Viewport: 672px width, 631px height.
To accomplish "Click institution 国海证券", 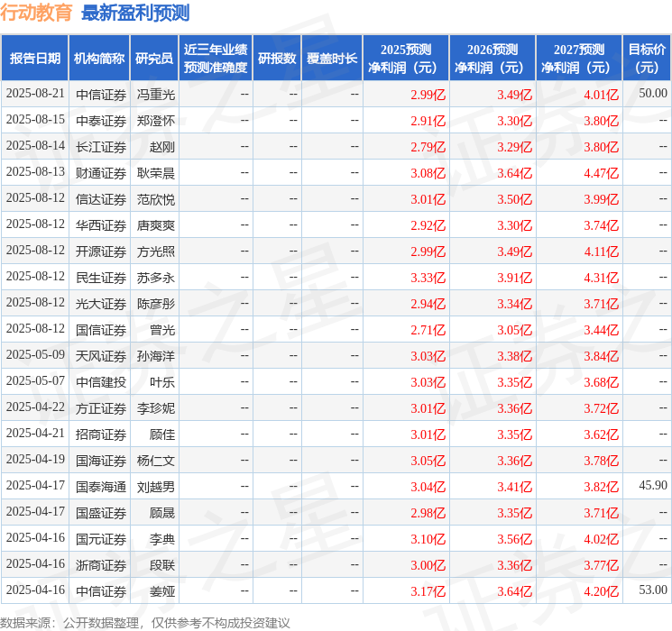I will pyautogui.click(x=101, y=460).
